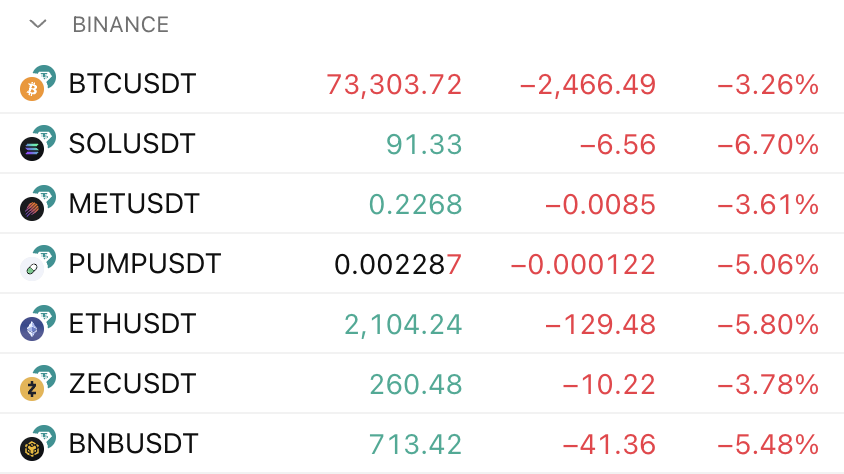844x474 pixels.
Task: Click the PUMPUSDT pill icon
Action: 32,269
